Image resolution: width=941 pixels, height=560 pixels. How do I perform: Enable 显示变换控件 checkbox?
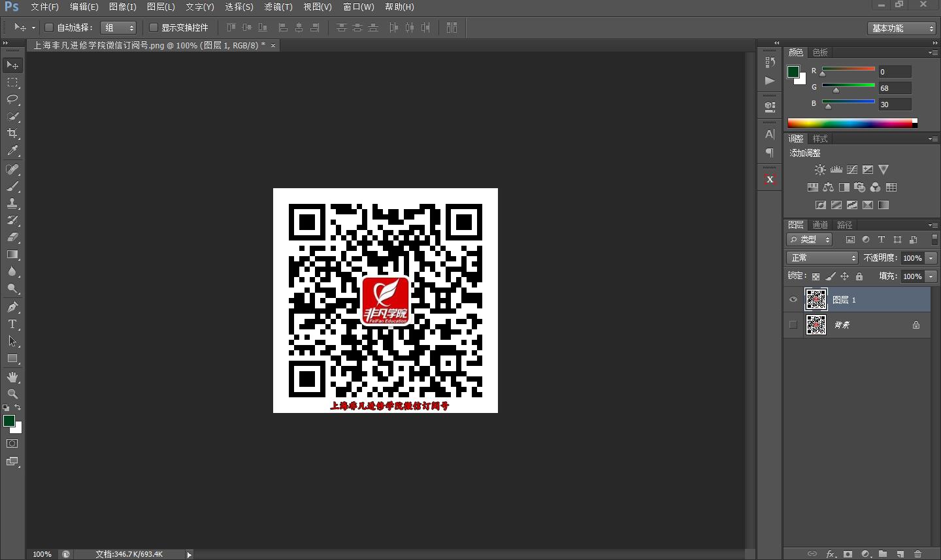[x=154, y=27]
